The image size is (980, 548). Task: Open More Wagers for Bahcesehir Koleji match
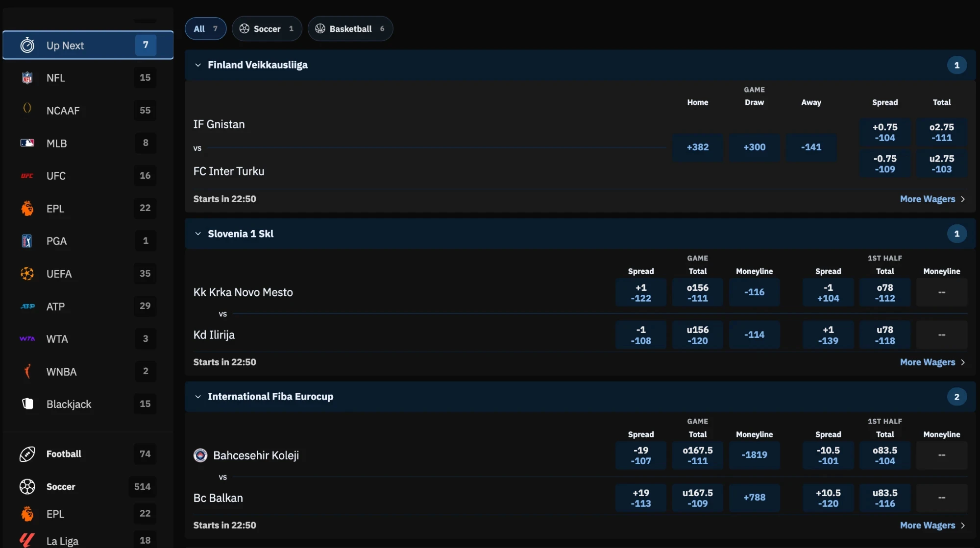(x=932, y=525)
